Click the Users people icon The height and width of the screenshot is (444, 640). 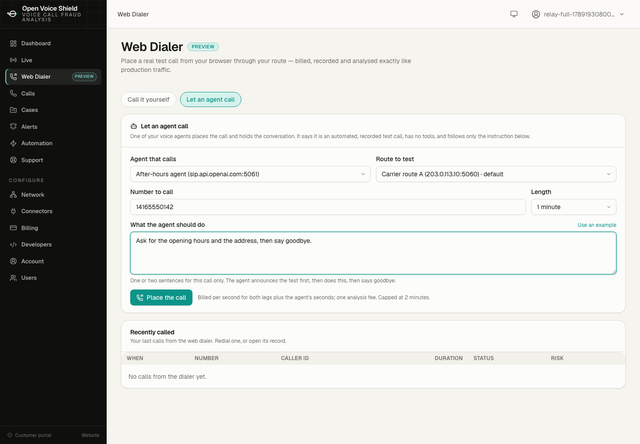click(13, 278)
